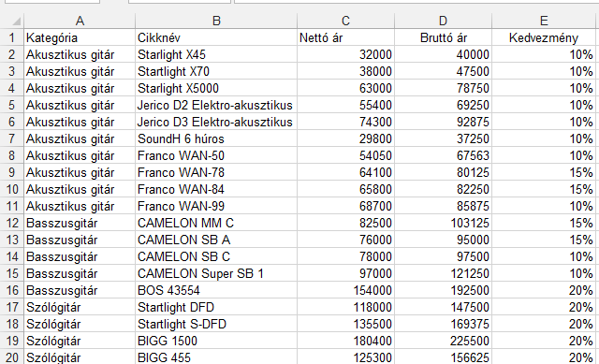Select the BOS 43554 cell

216,290
